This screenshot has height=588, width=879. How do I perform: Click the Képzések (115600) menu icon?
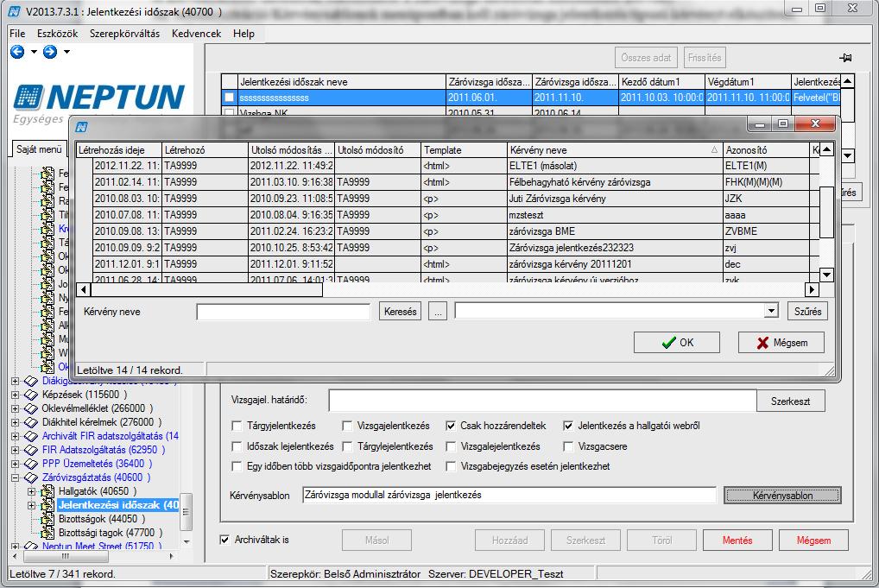pos(31,395)
